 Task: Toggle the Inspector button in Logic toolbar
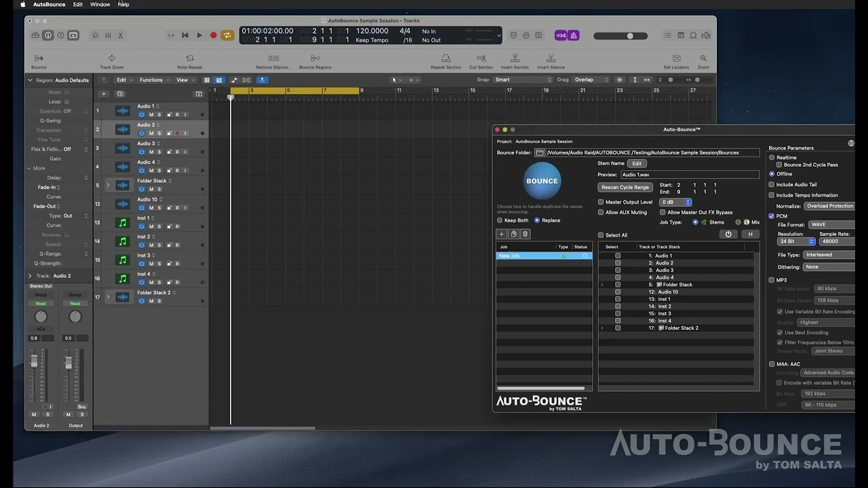pyautogui.click(x=47, y=35)
